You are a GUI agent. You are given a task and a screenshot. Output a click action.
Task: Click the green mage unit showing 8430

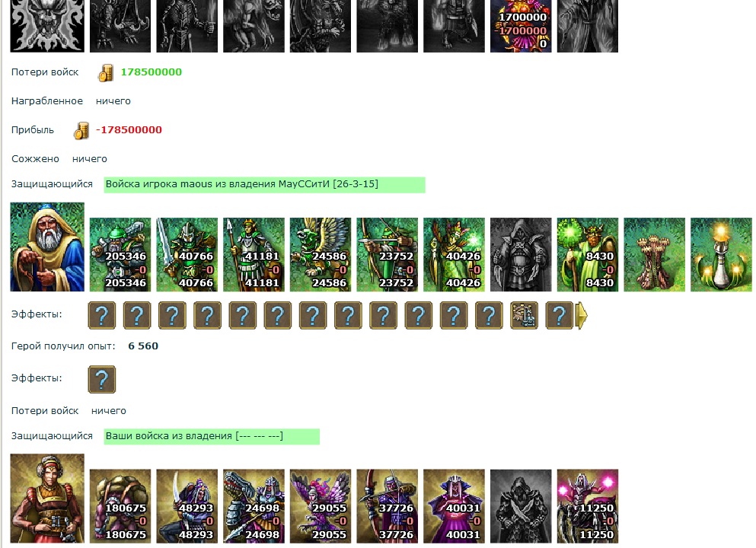pyautogui.click(x=587, y=254)
